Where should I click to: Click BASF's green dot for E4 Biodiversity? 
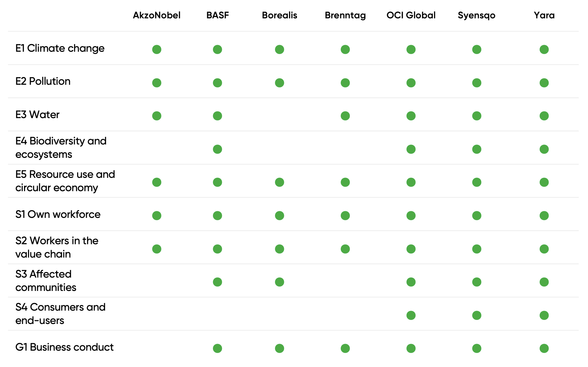pos(217,149)
